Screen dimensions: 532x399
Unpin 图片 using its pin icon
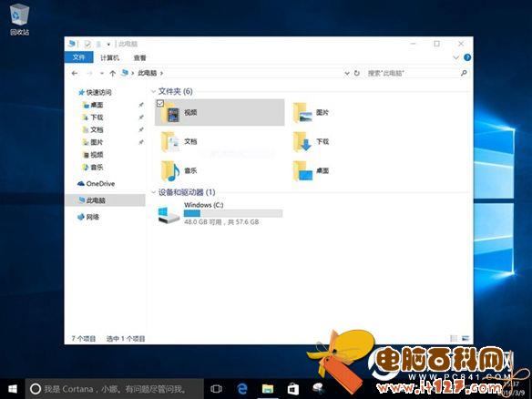[141, 142]
